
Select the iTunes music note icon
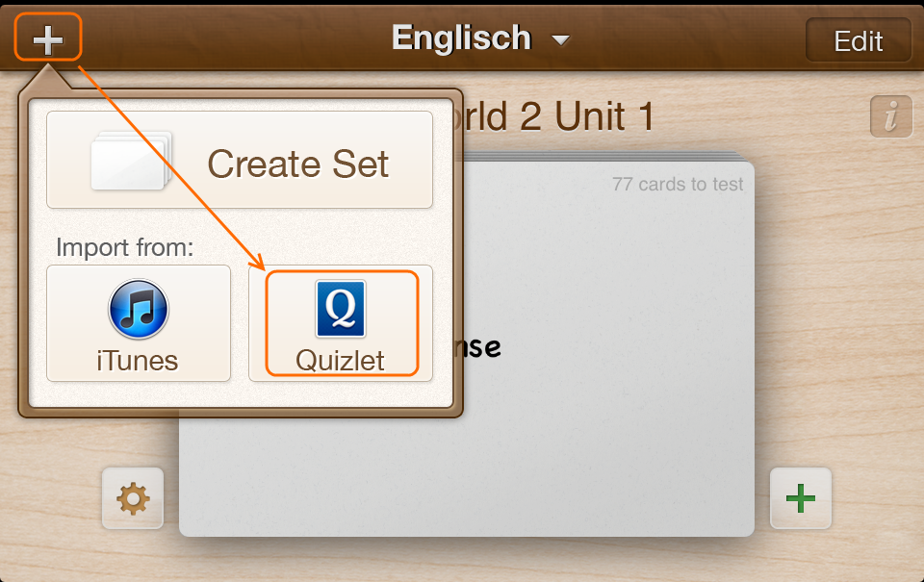138,310
